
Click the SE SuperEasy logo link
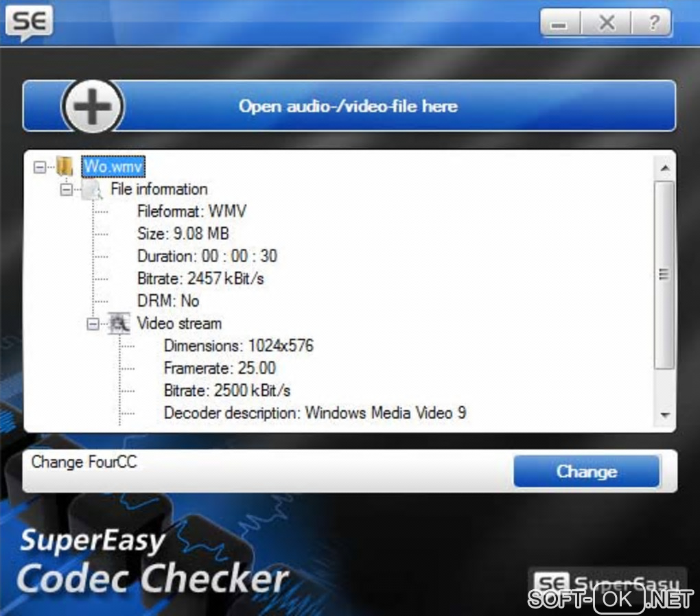607,582
